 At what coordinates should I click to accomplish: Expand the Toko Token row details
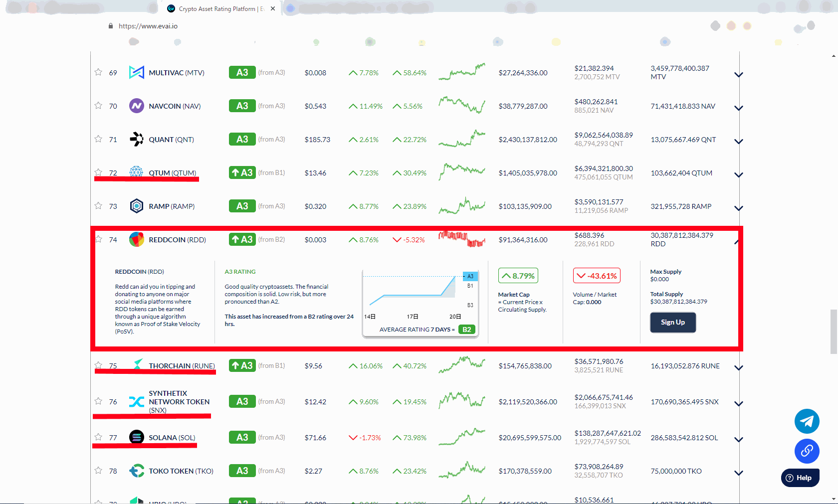(739, 473)
